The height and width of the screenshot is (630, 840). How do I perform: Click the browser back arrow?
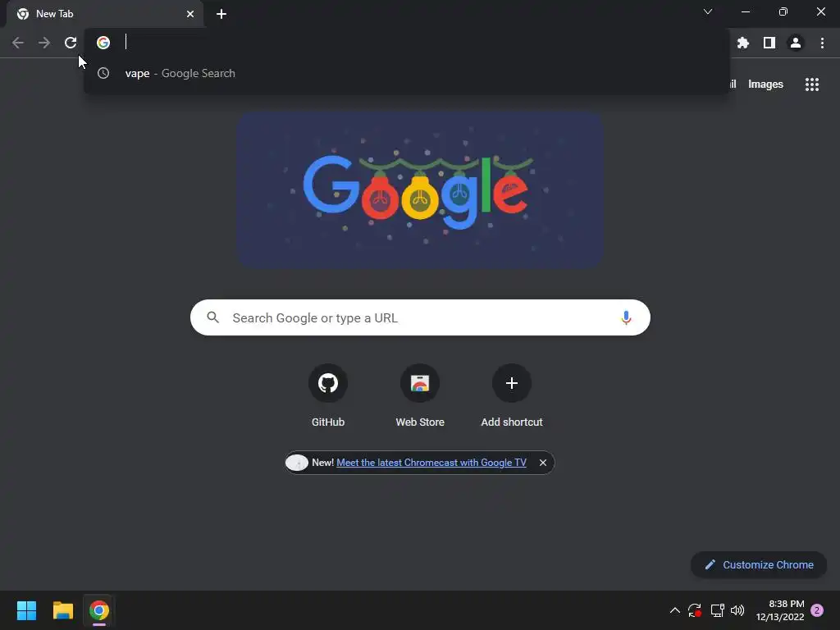(18, 43)
